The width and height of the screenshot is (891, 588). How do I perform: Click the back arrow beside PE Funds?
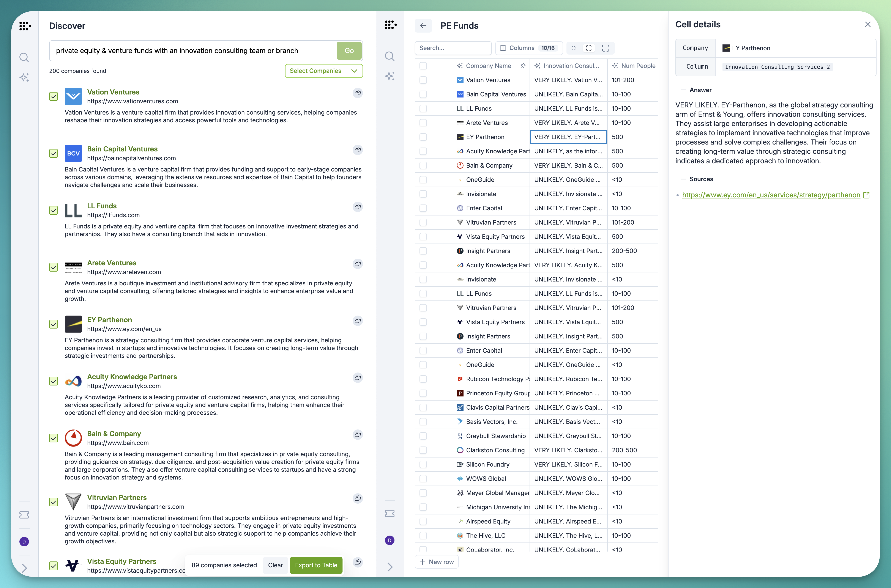tap(423, 25)
